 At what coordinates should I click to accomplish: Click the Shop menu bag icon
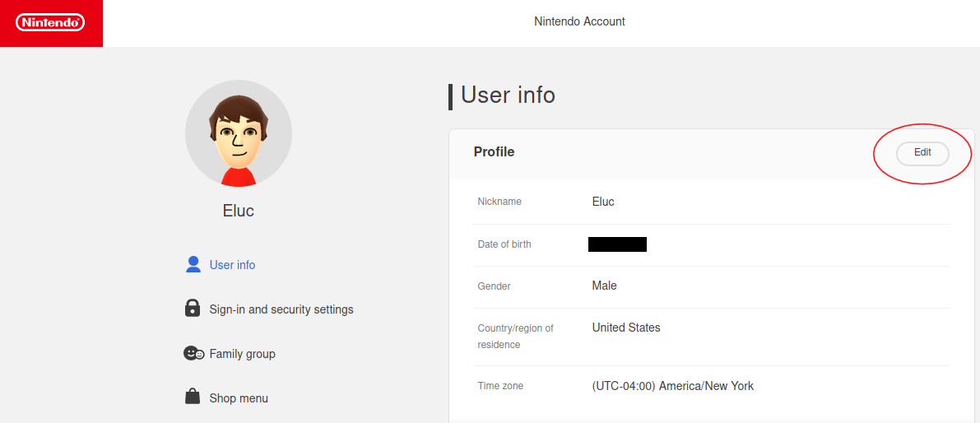click(x=193, y=397)
